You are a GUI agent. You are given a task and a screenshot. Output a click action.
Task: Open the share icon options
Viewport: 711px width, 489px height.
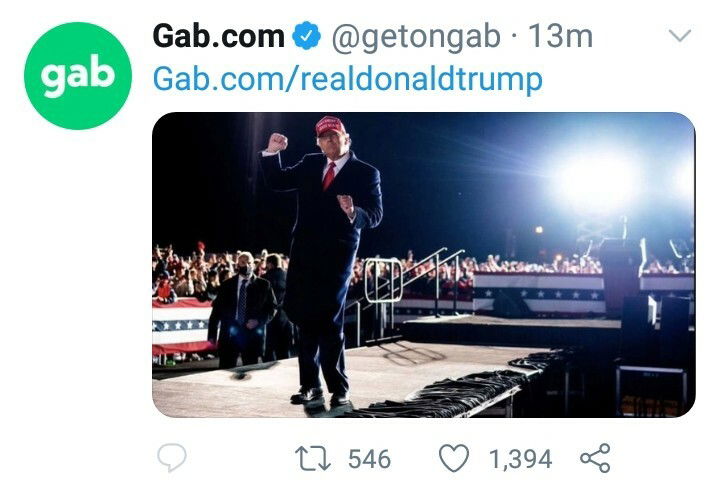point(594,459)
